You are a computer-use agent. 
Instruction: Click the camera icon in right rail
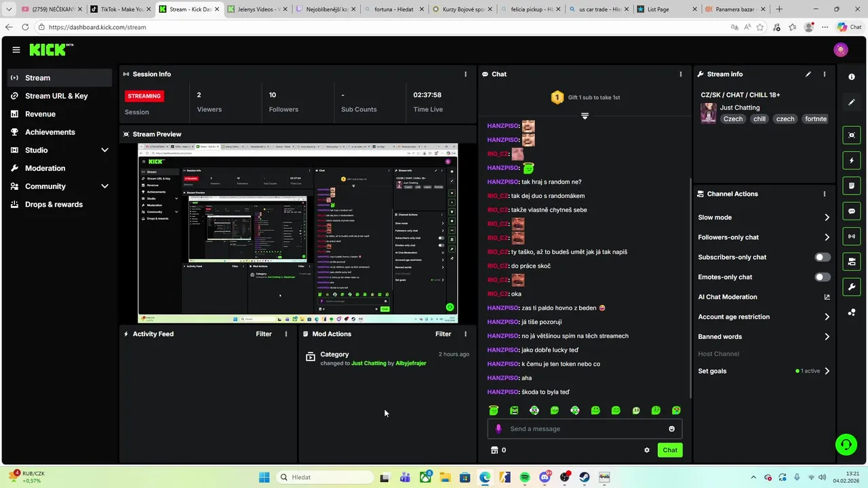[852, 261]
